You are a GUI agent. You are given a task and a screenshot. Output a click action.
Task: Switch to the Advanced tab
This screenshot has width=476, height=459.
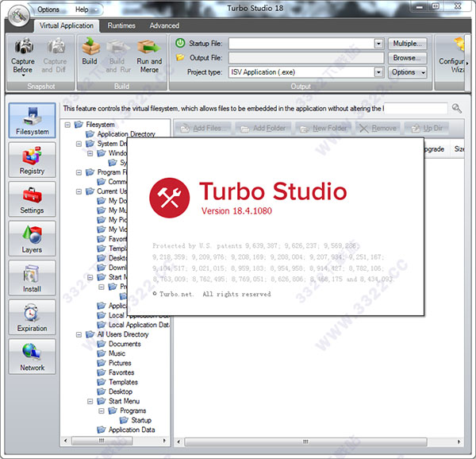164,25
